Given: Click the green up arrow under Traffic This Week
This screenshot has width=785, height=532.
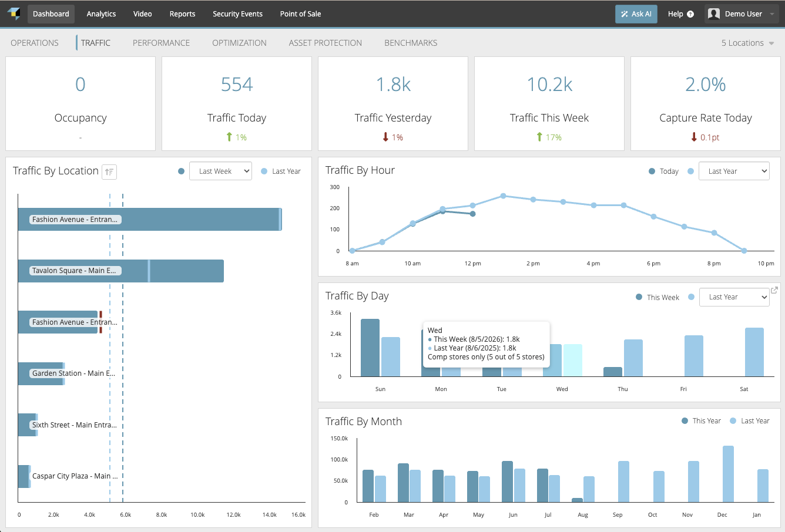Looking at the screenshot, I should click(x=539, y=137).
